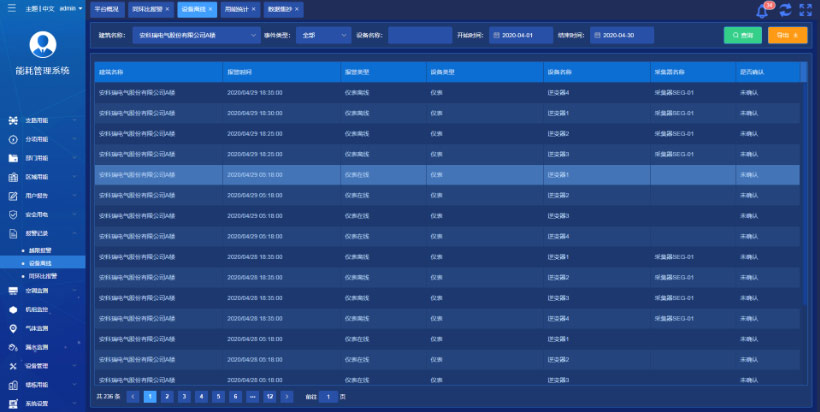Viewport: 820px width, 412px height.
Task: Open the 开始时间 start date picker
Action: pos(521,35)
